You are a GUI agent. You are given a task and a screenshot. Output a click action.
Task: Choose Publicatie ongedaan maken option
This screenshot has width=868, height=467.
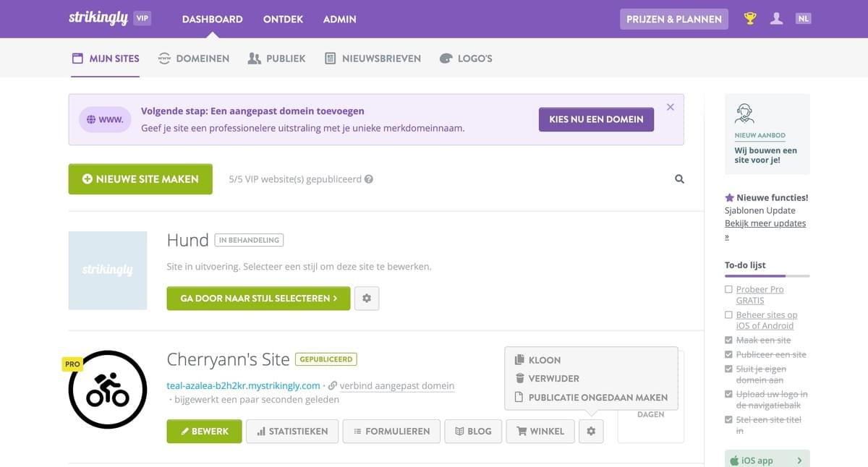pyautogui.click(x=591, y=397)
